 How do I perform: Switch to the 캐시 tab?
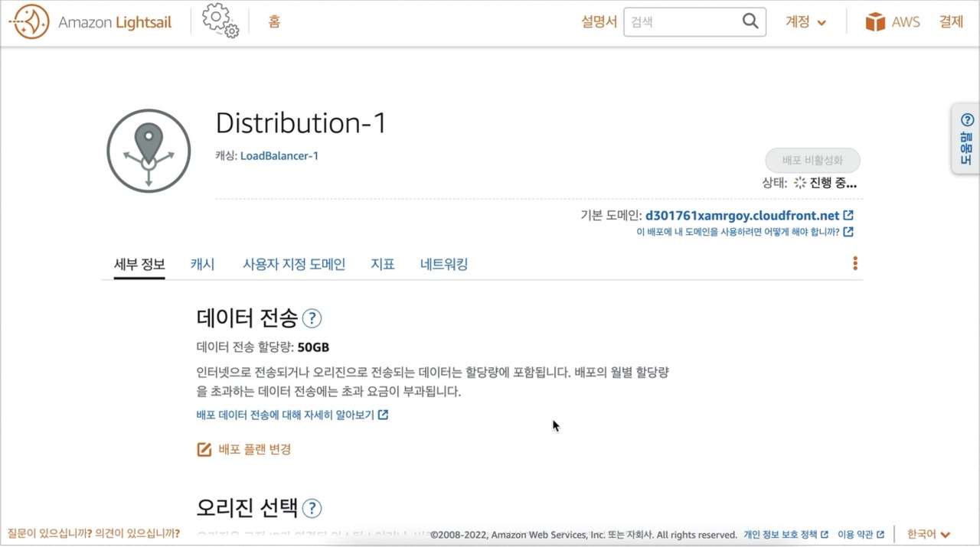click(203, 265)
